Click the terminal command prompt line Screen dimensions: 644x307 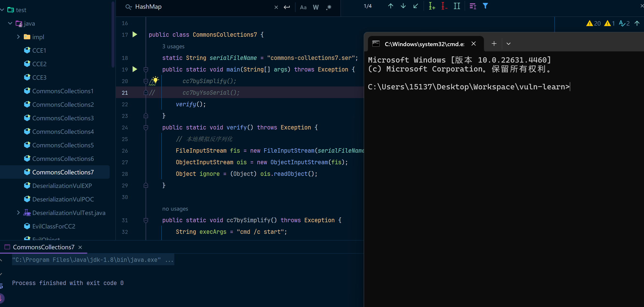click(x=469, y=87)
